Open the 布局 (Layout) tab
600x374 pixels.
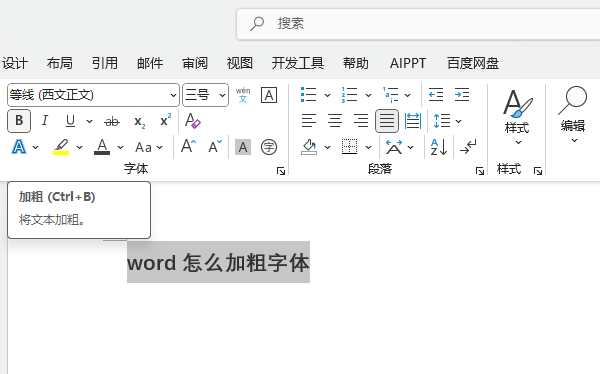60,63
